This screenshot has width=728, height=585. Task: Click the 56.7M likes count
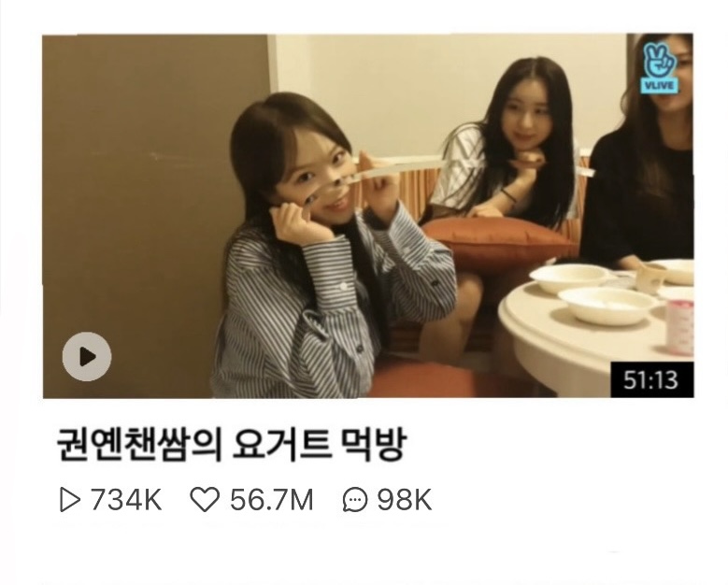[272, 500]
